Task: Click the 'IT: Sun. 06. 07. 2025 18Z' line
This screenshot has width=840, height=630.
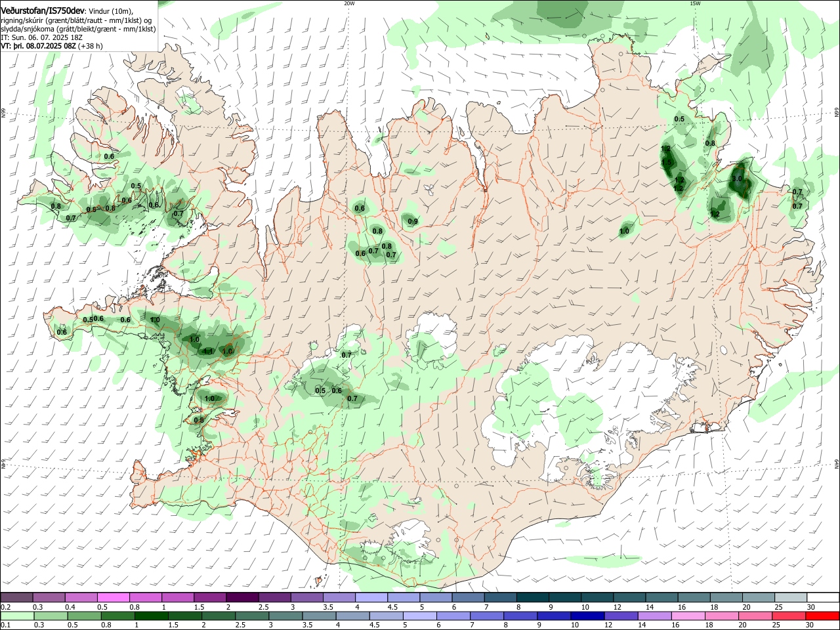Action: pos(42,38)
